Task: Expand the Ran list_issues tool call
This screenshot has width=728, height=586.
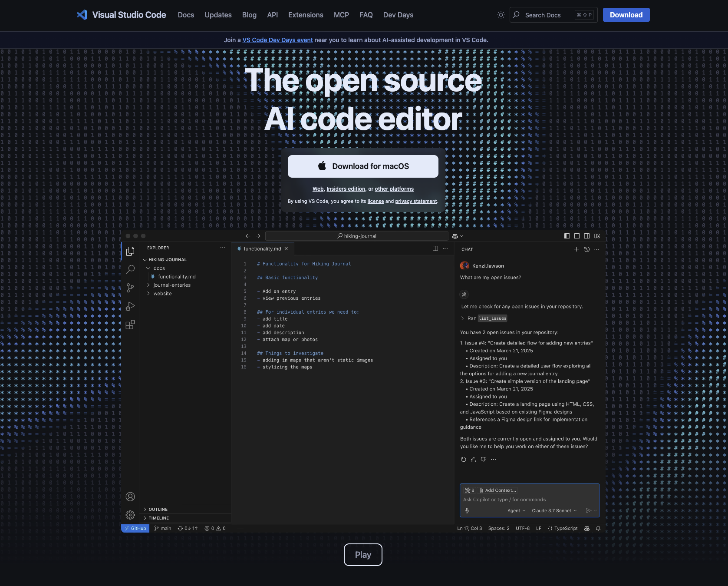Action: pos(462,318)
